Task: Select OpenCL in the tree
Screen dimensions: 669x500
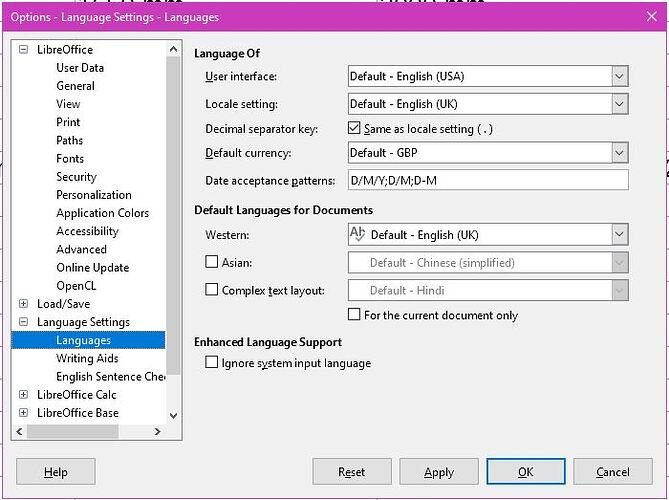Action: click(76, 286)
